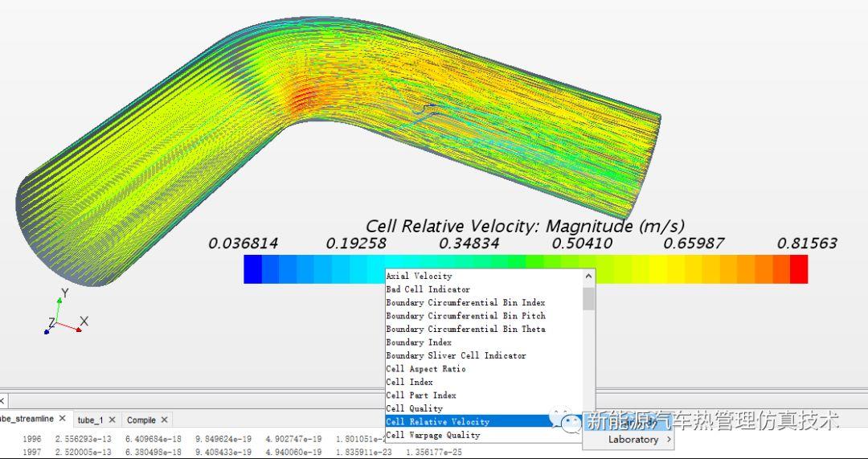Click the legend minimum value 0.036814

(x=243, y=243)
